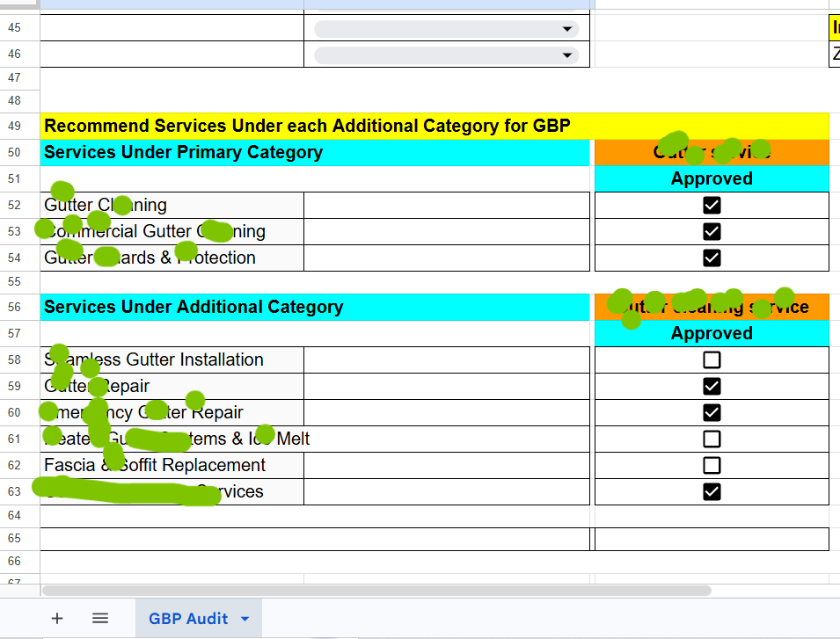Screen dimensions: 840x639
Task: Expand the dropdown chip in row 46
Action: coord(566,55)
